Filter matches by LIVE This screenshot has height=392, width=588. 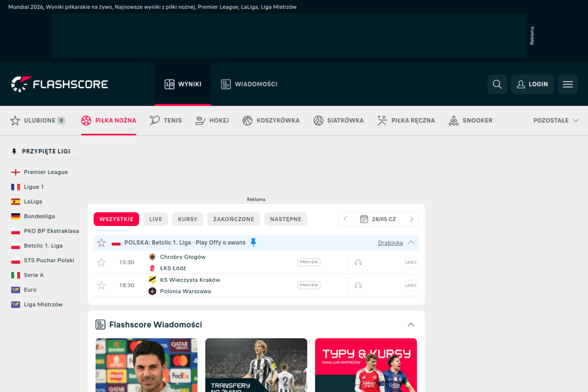[156, 219]
